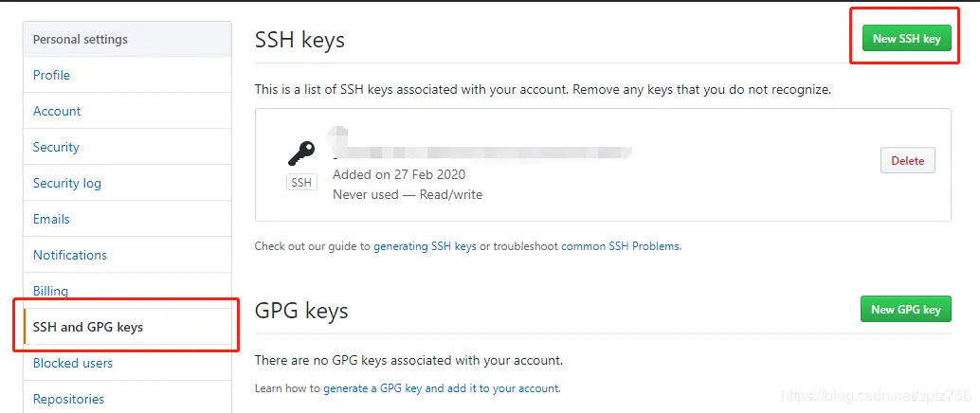Click the SSH label badge
The height and width of the screenshot is (413, 980).
point(301,183)
